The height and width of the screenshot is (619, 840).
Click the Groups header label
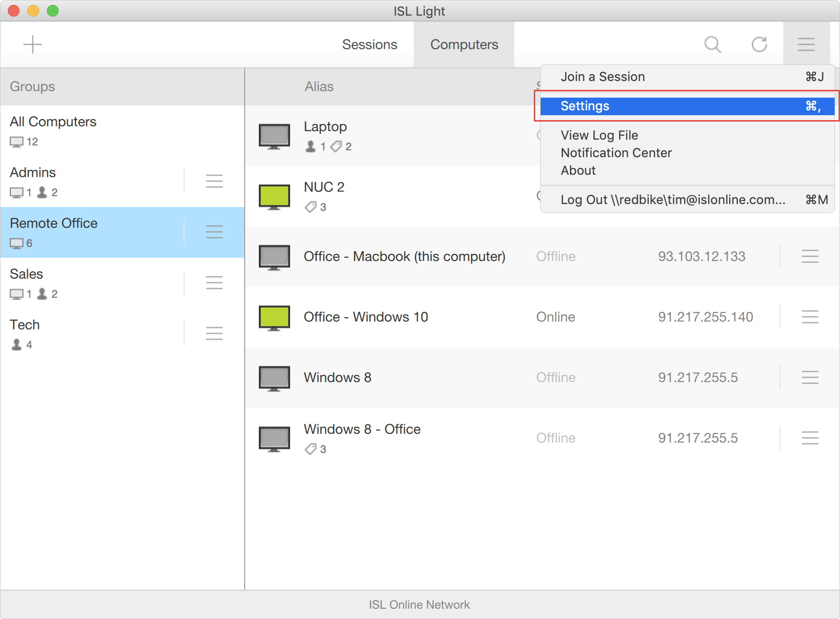(32, 86)
